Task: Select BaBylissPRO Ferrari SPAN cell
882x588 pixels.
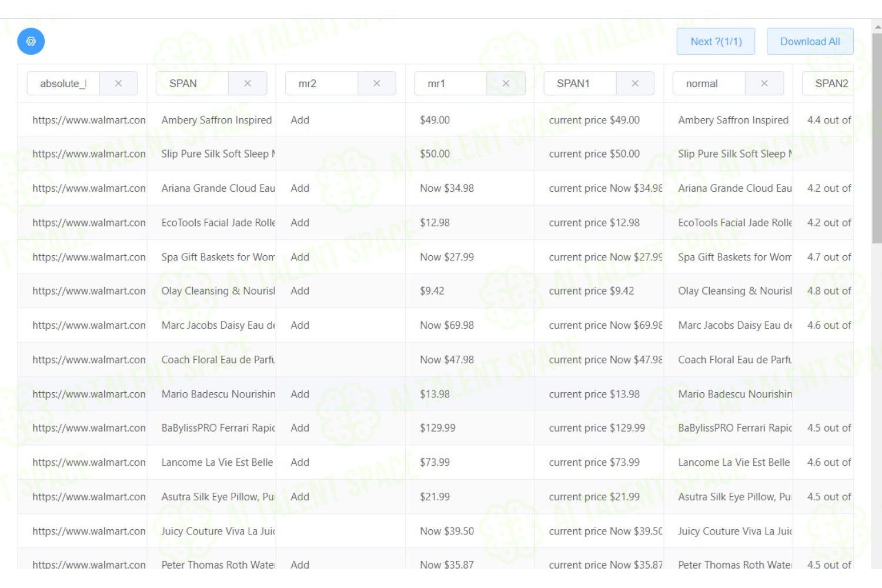Action: pos(212,428)
